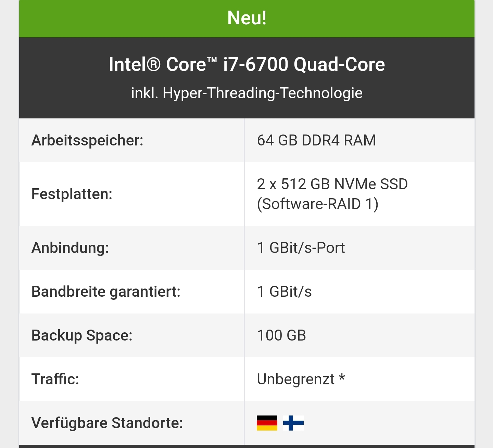Select the 64 GB DDR4 RAM value
The width and height of the screenshot is (493, 448).
(316, 140)
